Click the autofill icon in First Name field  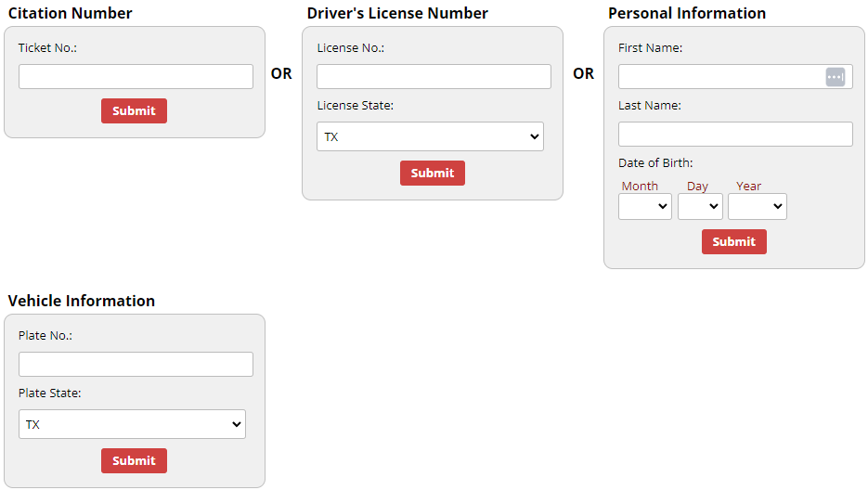click(x=835, y=77)
